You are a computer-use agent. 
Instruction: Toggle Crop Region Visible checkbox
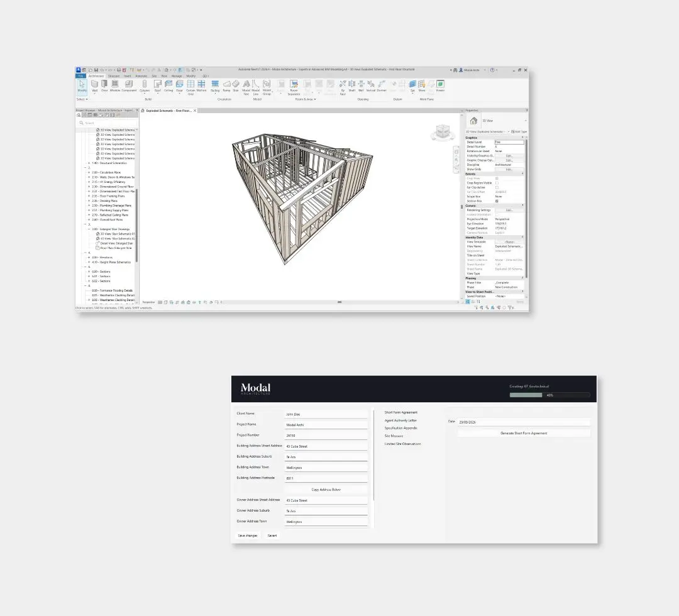[497, 183]
